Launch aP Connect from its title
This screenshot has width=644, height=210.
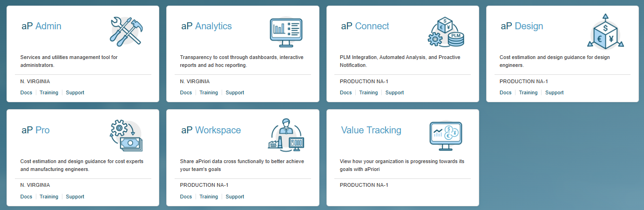click(x=365, y=26)
